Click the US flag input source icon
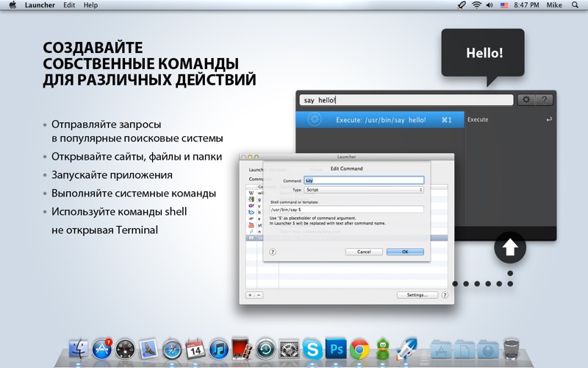The width and height of the screenshot is (588, 368). 504,5
